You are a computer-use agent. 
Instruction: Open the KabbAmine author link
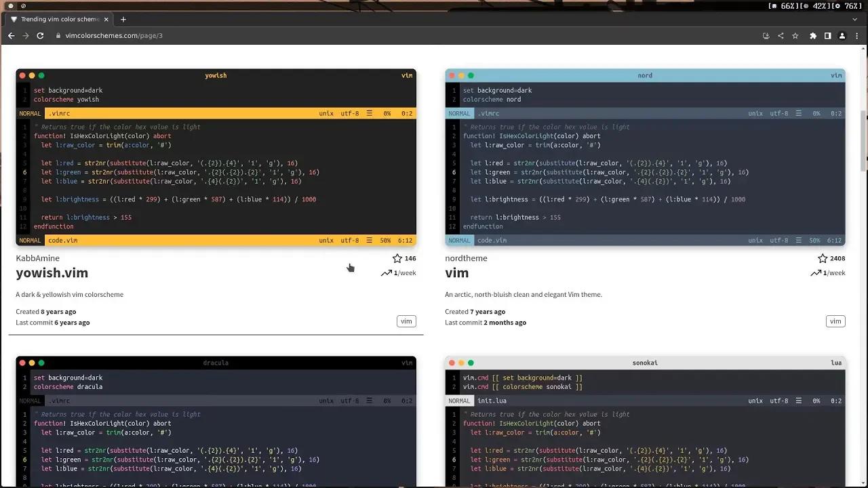pos(37,258)
